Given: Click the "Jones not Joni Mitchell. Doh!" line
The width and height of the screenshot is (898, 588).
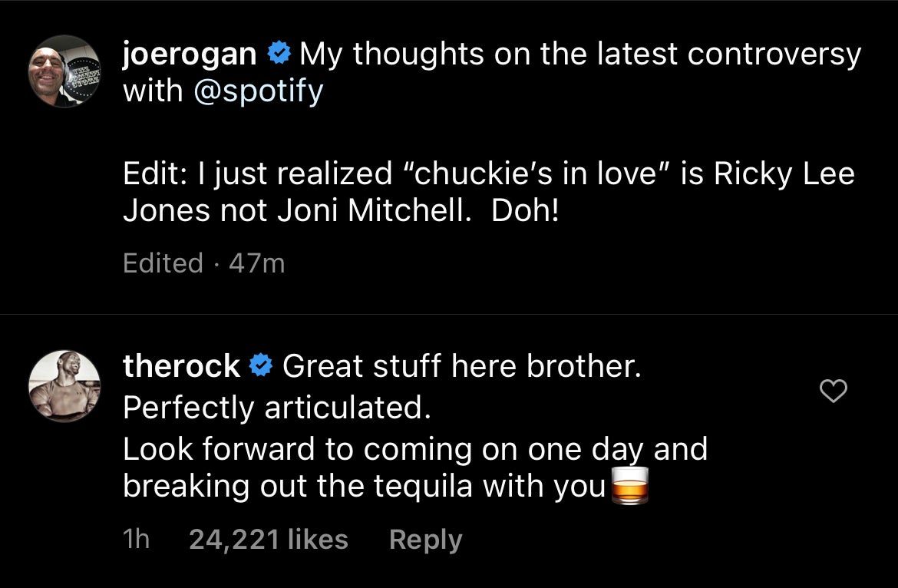Looking at the screenshot, I should click(x=342, y=211).
